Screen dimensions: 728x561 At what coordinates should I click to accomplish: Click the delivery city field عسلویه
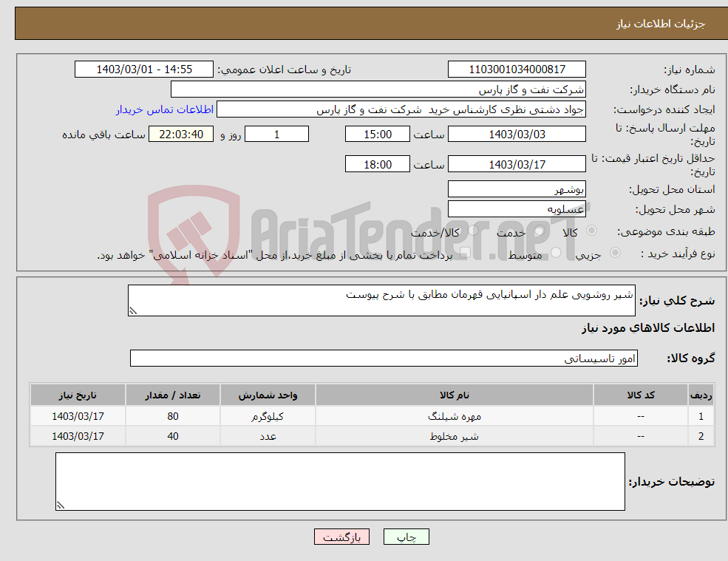517,209
